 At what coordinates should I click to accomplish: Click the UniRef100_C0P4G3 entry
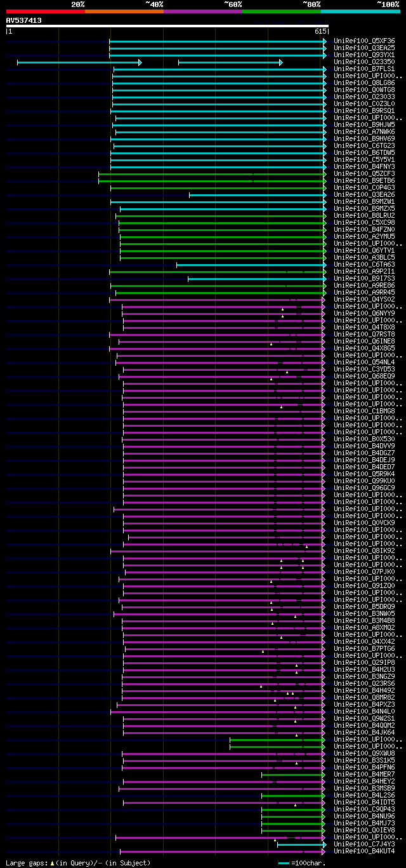[364, 187]
